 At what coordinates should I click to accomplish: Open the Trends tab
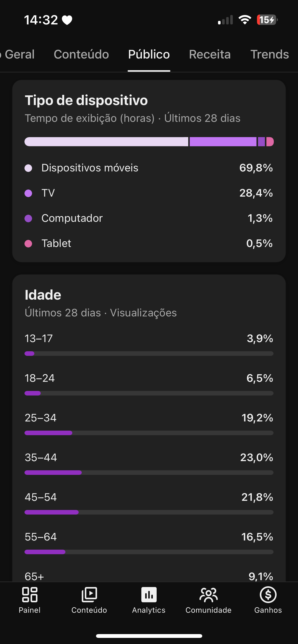(269, 54)
